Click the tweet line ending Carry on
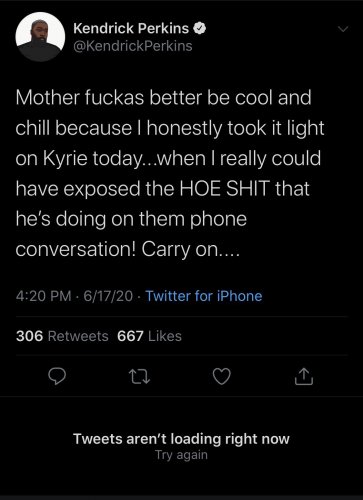 tap(128, 249)
